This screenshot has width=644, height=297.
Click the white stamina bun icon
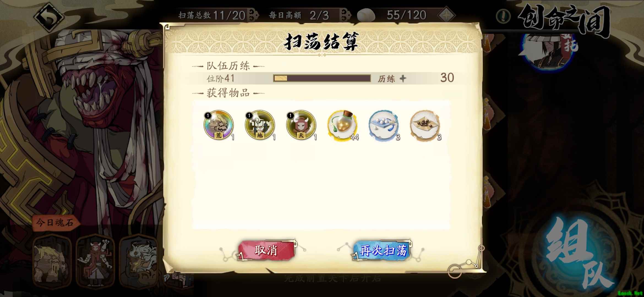coord(366,15)
